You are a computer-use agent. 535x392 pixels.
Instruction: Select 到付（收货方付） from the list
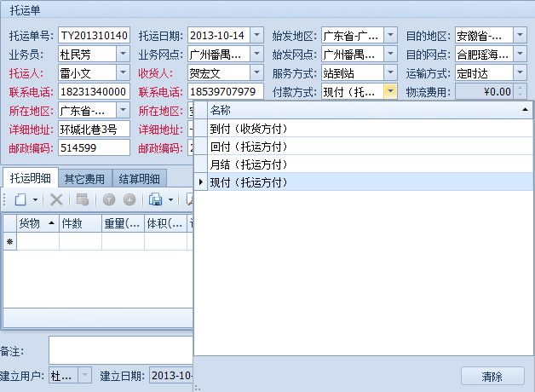tap(249, 129)
